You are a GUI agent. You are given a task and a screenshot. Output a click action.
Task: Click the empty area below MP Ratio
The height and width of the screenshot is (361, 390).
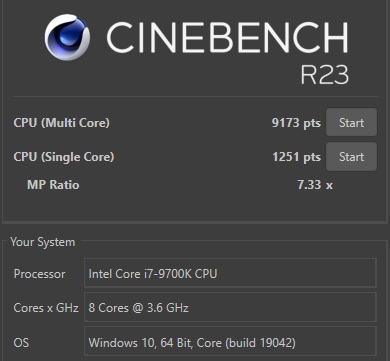(195, 207)
